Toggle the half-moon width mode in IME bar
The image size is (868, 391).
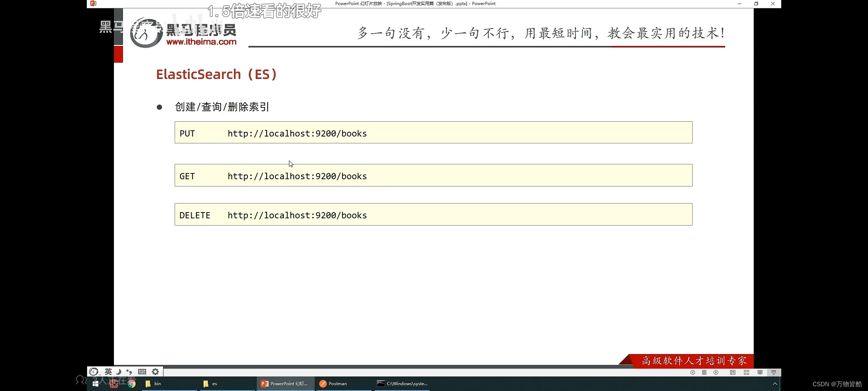pyautogui.click(x=118, y=371)
